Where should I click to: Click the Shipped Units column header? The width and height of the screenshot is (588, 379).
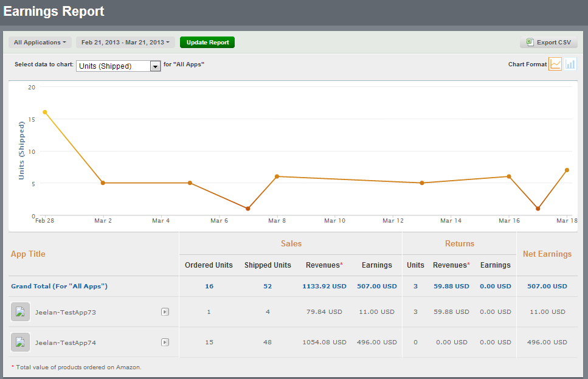click(x=268, y=265)
